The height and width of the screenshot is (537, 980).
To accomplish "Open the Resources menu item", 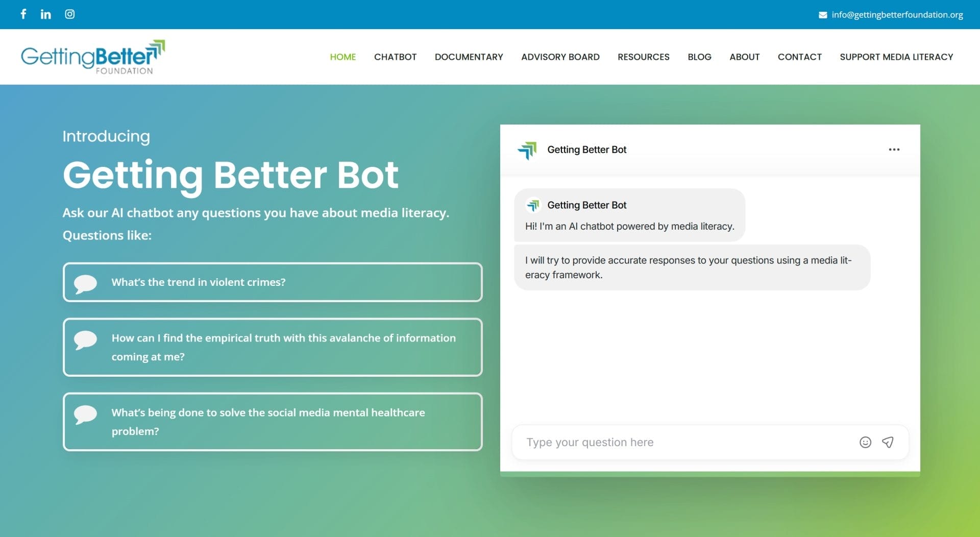I will click(x=644, y=57).
